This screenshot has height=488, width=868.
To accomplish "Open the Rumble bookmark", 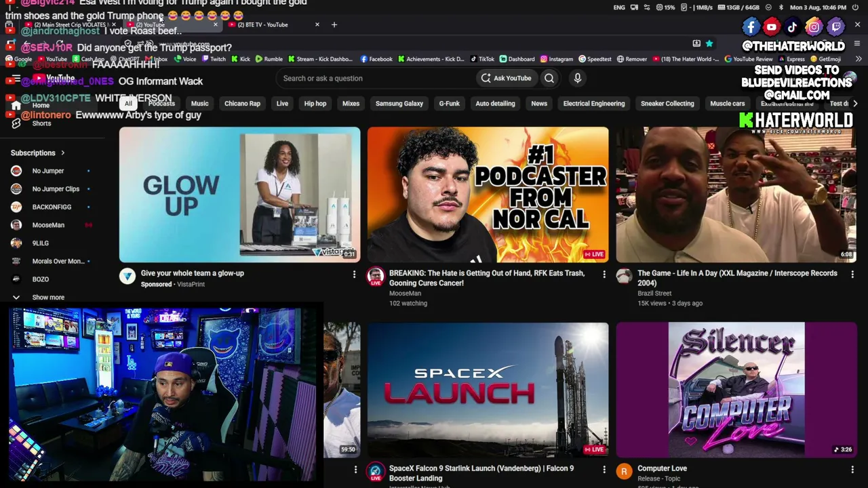I will 269,59.
